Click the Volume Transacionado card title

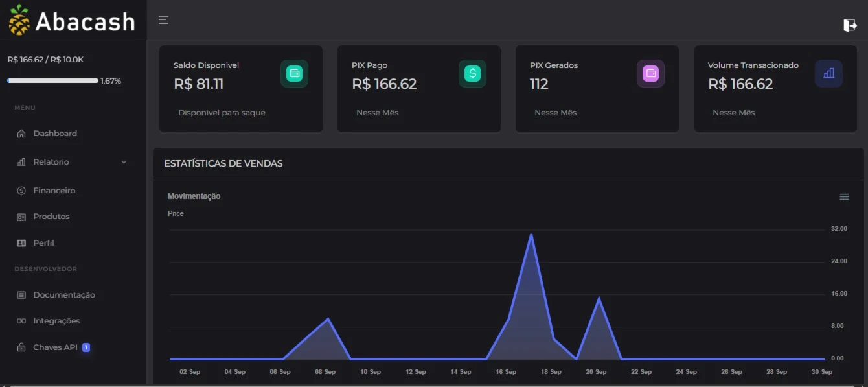tap(753, 65)
